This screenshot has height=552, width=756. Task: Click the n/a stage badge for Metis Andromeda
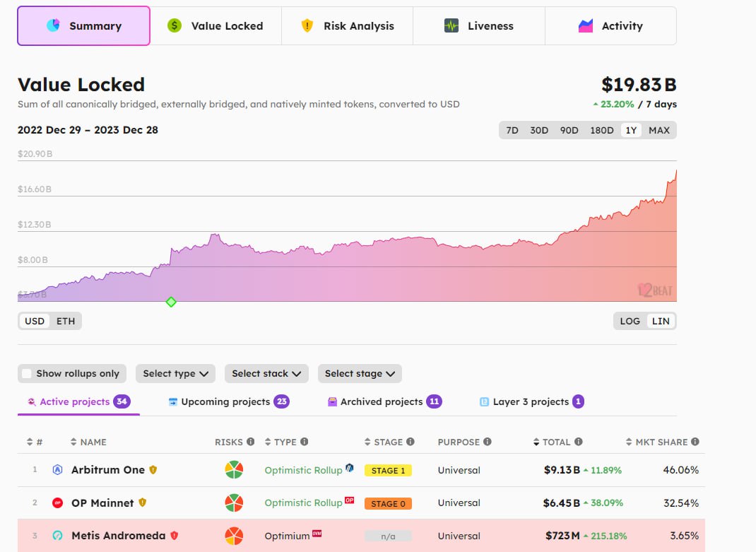coord(388,536)
